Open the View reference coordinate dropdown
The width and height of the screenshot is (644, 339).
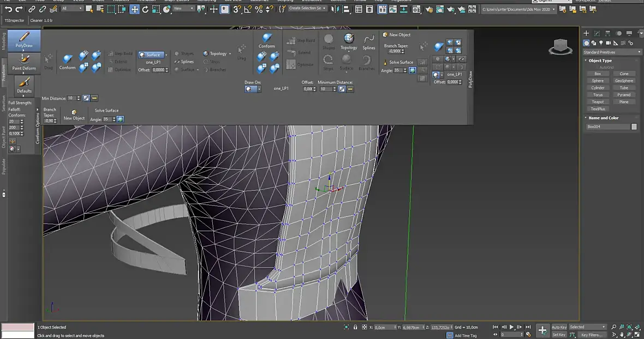pos(183,9)
